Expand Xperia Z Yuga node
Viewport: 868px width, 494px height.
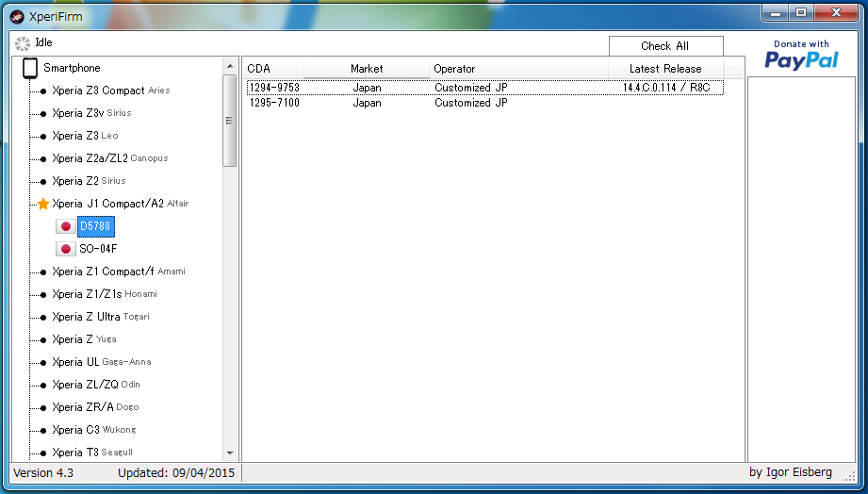(43, 340)
